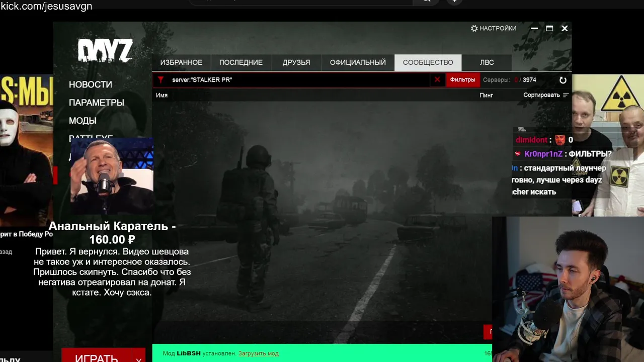644x362 pixels.
Task: Click the ИГРАТЬ play button
Action: (x=97, y=356)
